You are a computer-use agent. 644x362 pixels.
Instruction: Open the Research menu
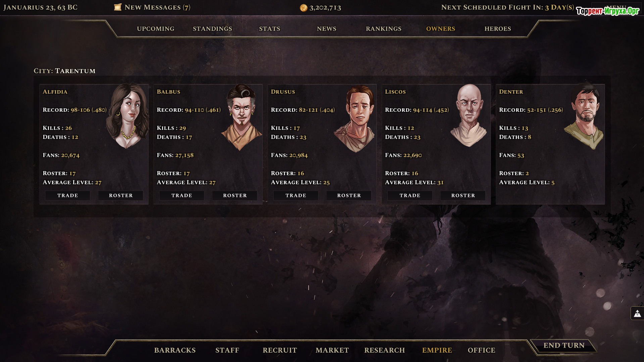(385, 350)
